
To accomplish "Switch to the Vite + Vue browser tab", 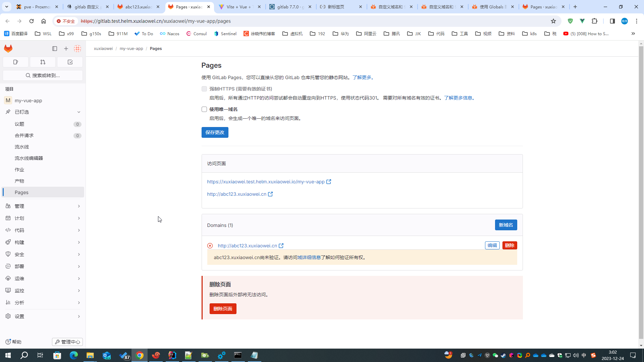I will [x=239, y=7].
